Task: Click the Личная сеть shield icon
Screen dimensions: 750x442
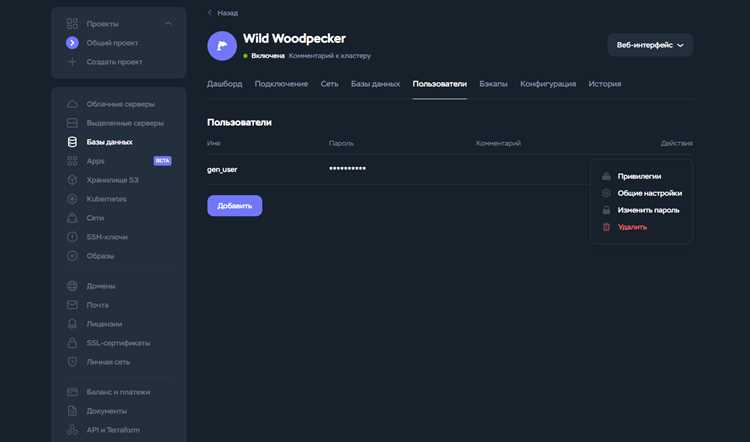Action: [72, 362]
